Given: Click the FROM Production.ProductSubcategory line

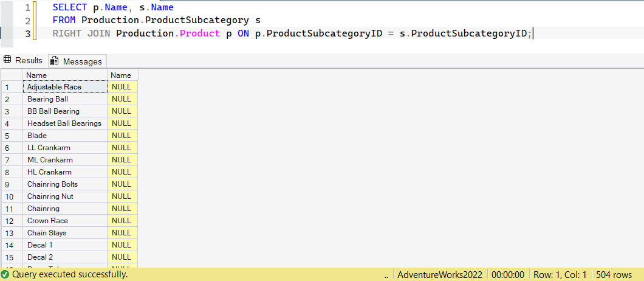Looking at the screenshot, I should (x=157, y=20).
